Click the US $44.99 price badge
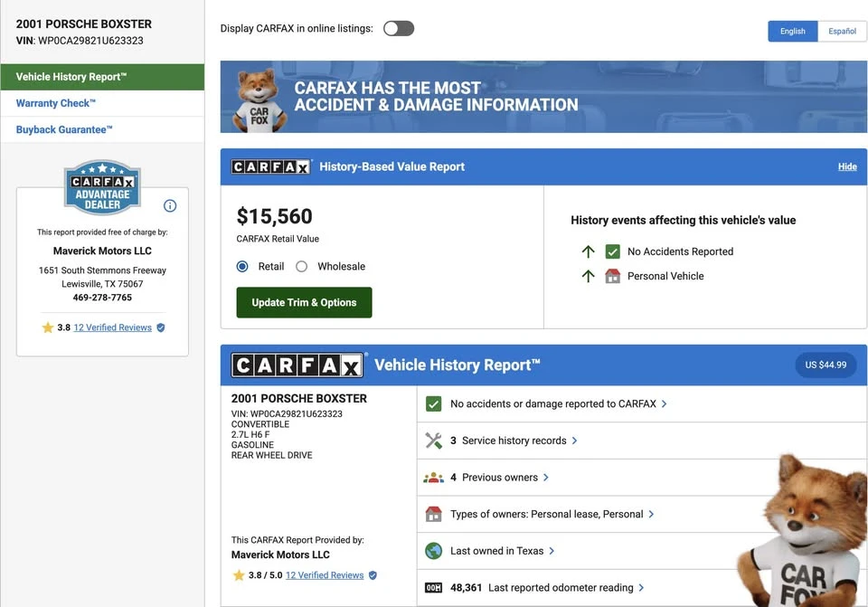868x607 pixels. click(826, 365)
